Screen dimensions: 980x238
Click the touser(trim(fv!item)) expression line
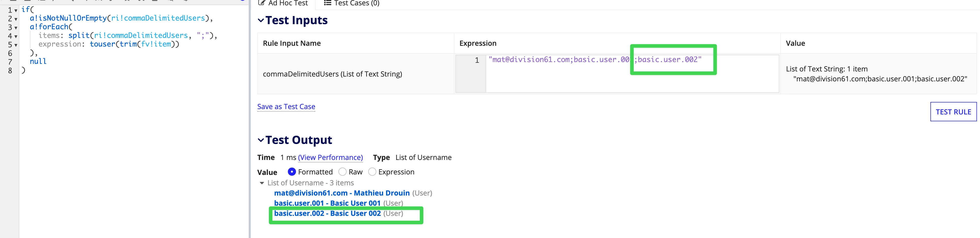coord(109,44)
